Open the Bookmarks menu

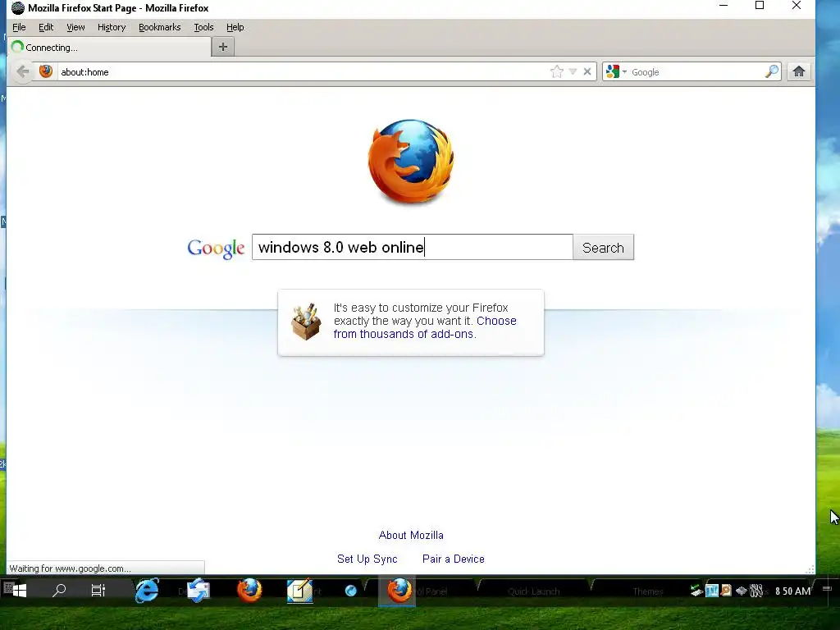pyautogui.click(x=160, y=27)
